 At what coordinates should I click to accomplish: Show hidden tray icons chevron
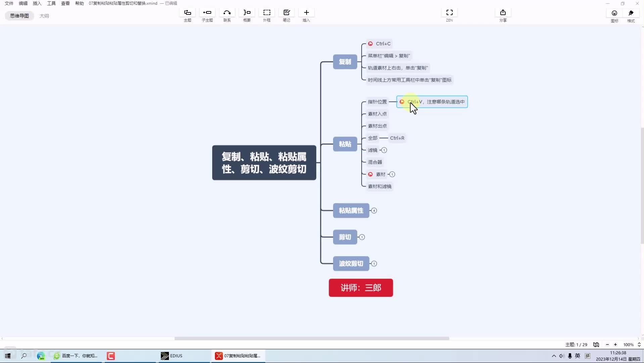pos(554,356)
